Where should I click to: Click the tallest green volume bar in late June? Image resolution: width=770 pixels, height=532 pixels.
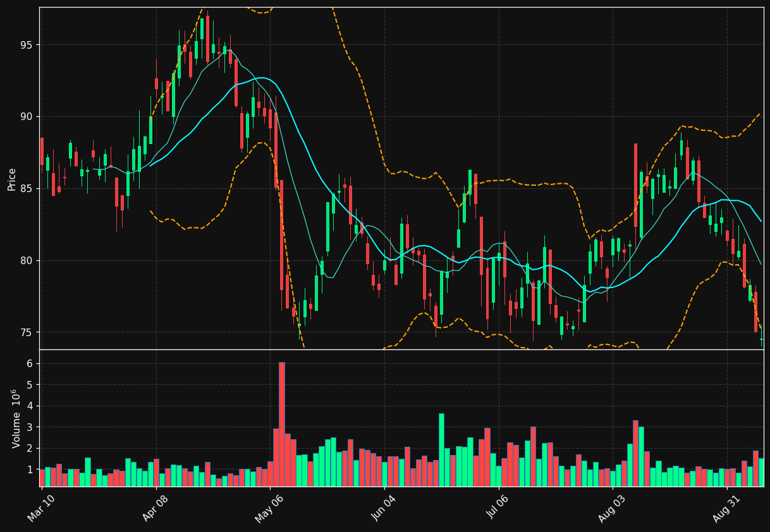click(x=441, y=450)
